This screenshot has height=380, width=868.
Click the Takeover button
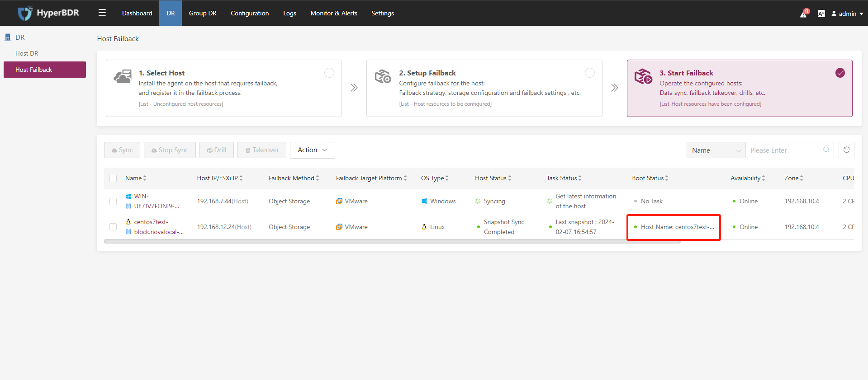click(262, 150)
